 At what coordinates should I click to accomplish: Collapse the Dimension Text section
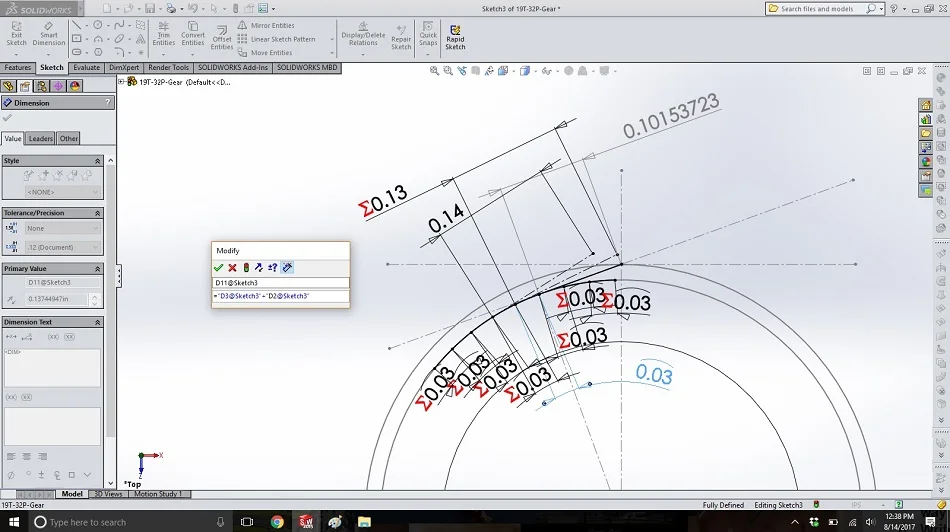(x=98, y=322)
